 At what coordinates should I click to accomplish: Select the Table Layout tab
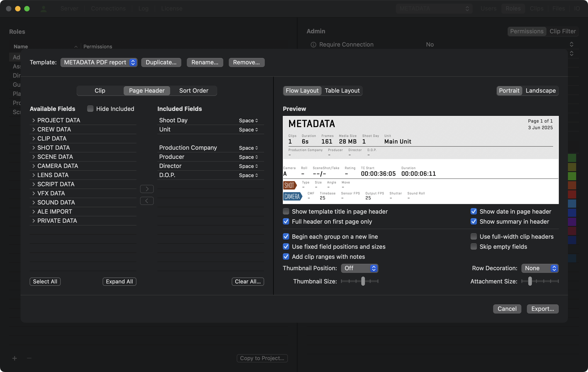pyautogui.click(x=342, y=91)
